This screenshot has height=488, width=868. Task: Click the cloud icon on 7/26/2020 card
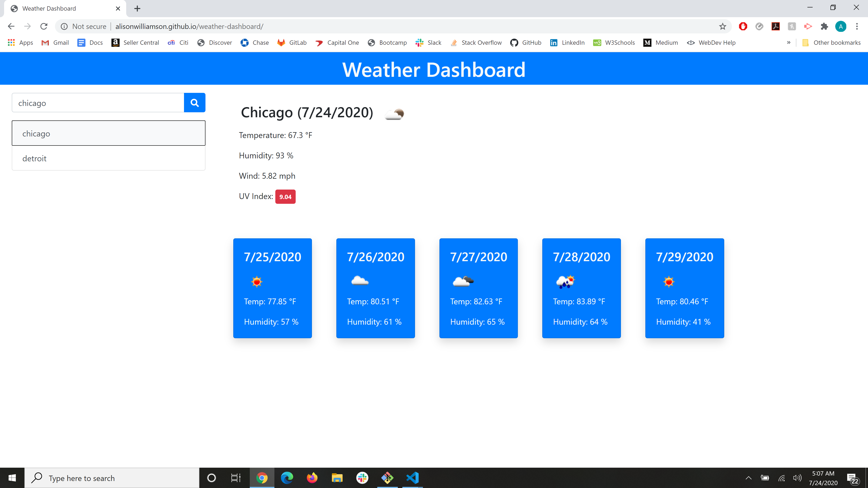click(x=360, y=280)
